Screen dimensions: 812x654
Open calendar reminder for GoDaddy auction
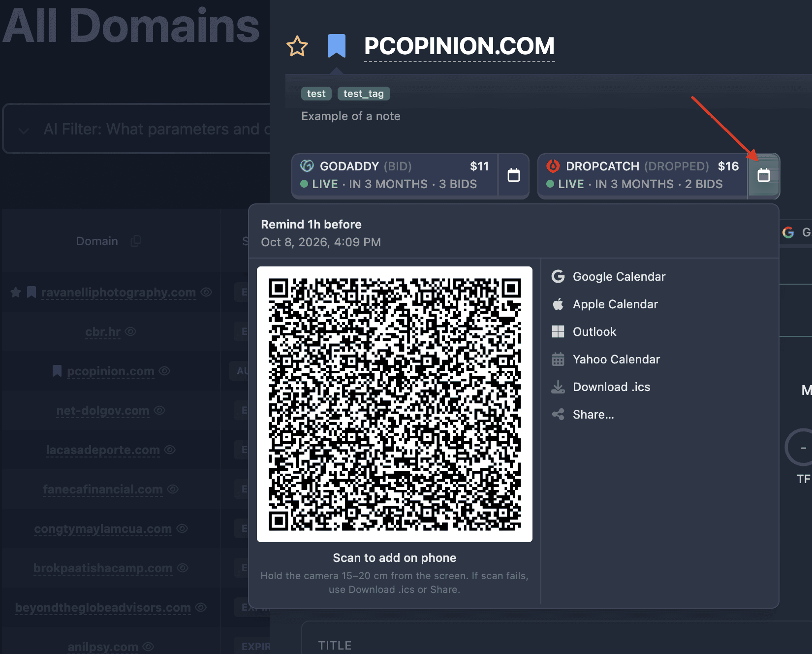tap(514, 175)
